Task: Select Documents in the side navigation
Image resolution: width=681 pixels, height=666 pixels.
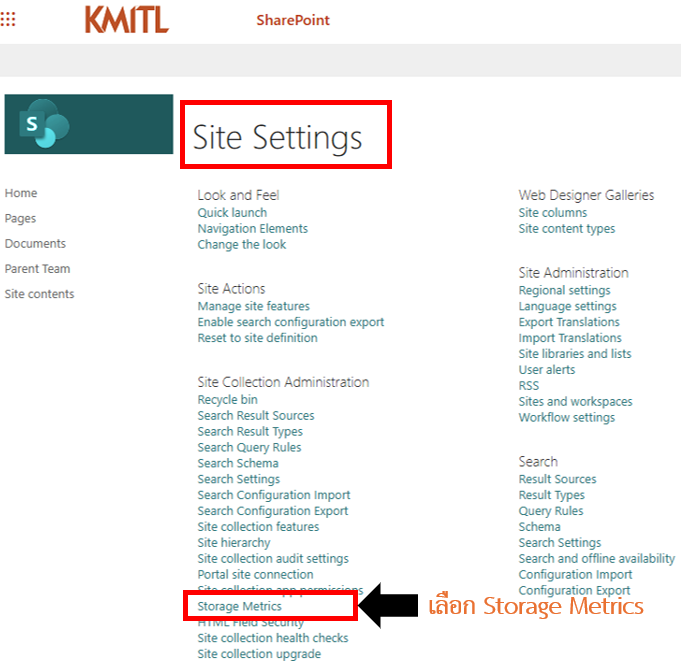Action: 35,243
